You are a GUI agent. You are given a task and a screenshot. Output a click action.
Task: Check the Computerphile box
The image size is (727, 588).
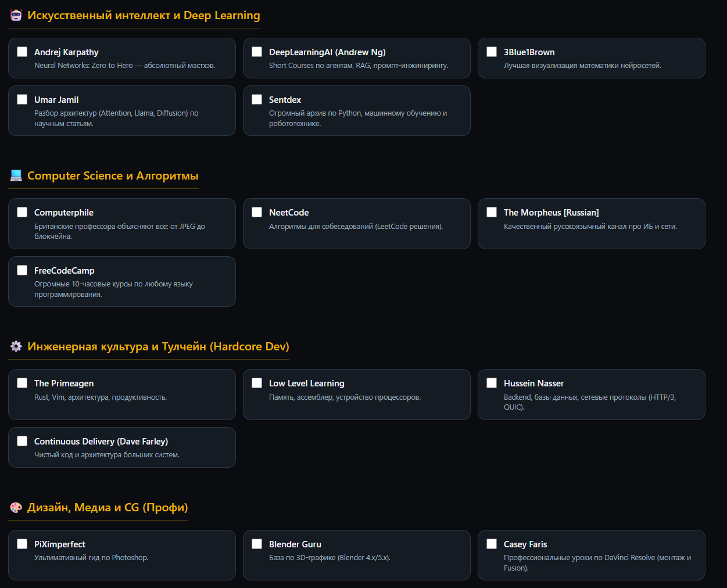click(22, 212)
